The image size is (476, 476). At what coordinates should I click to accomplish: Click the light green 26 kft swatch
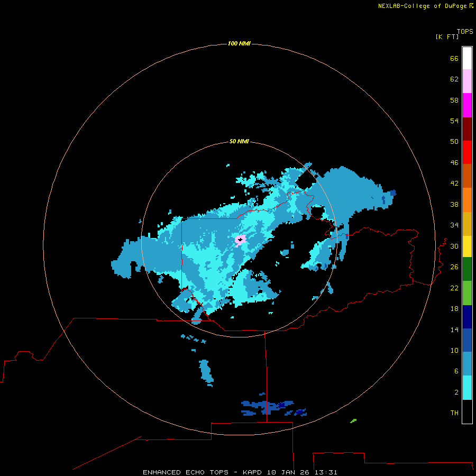[467, 293]
